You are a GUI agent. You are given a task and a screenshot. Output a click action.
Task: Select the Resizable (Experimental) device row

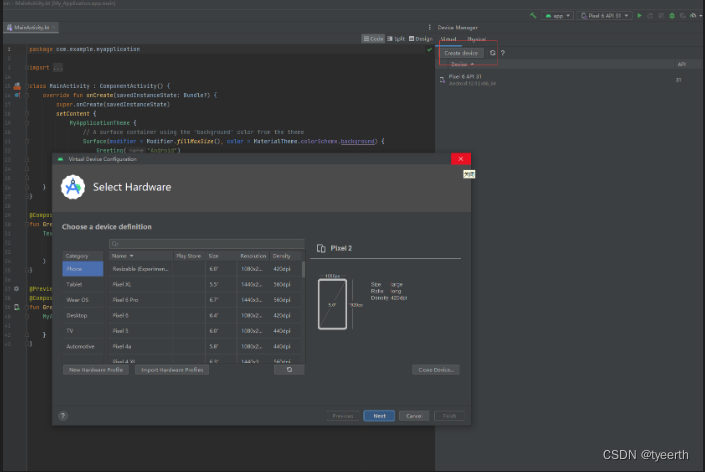coord(205,269)
